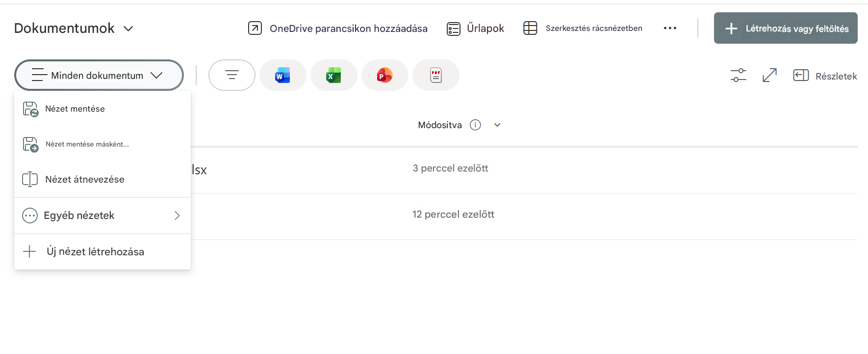Click the Módosítva column header

(440, 125)
